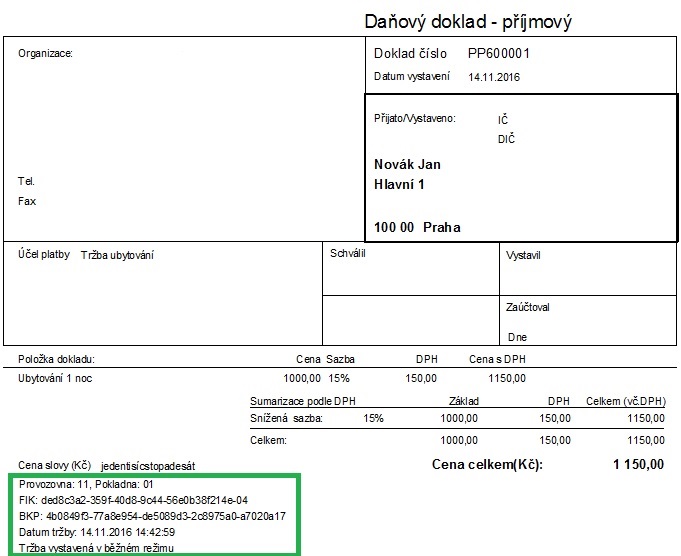Click the 'Cena celkem(Kč):' label
Image resolution: width=681 pixels, height=556 pixels.
pos(487,464)
